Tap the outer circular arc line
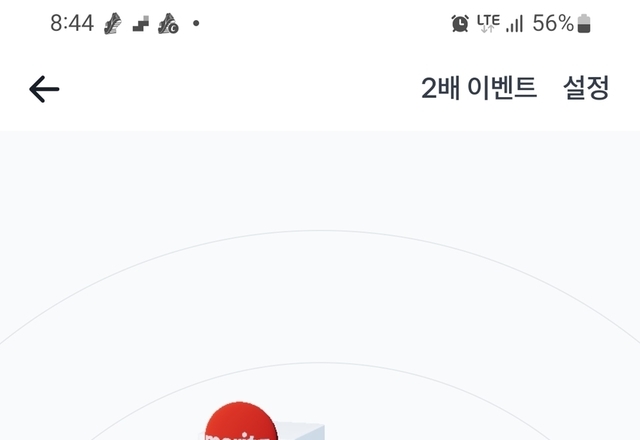The height and width of the screenshot is (440, 640). 320,231
